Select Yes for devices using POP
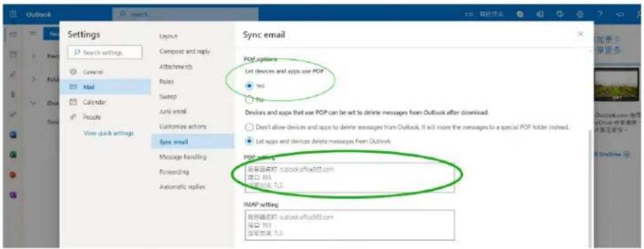Viewport: 644px width, 249px height. [x=249, y=85]
